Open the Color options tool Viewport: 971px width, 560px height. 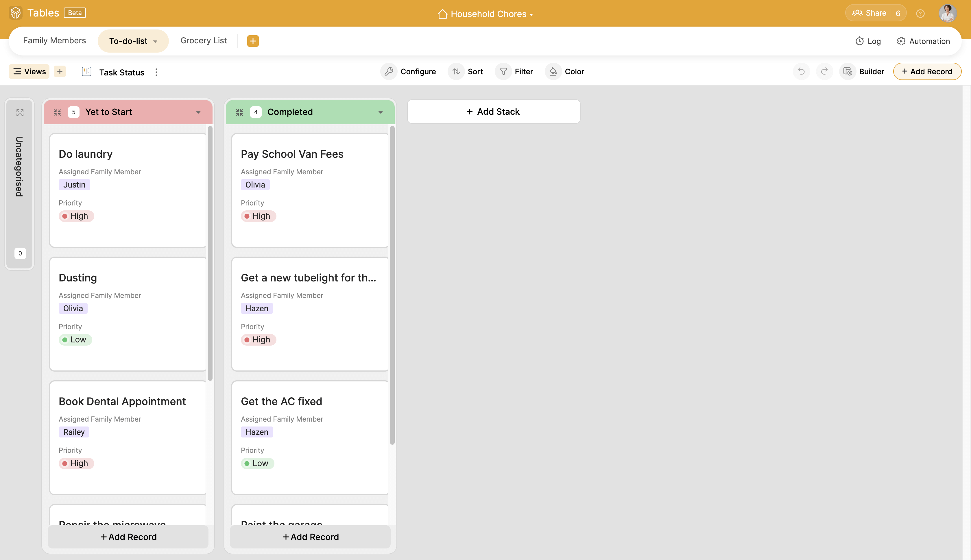(565, 72)
